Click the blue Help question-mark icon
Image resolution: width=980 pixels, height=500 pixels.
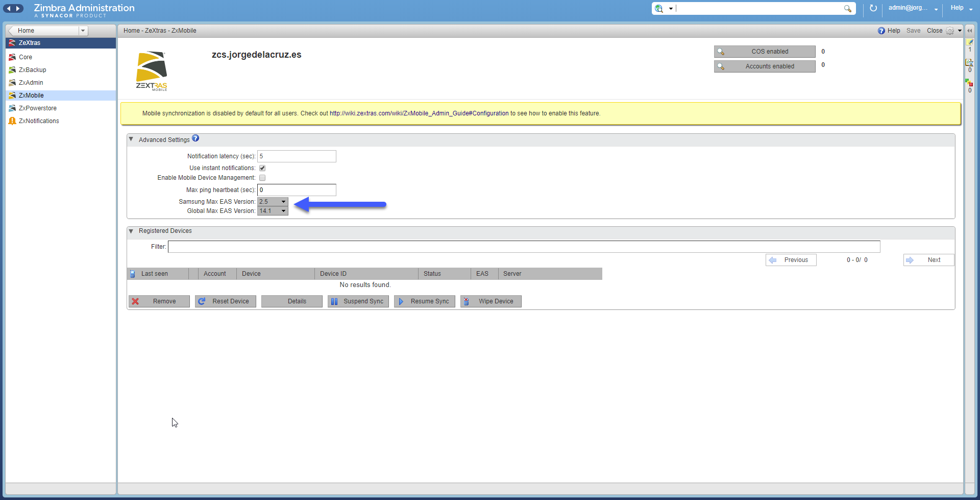pos(881,31)
